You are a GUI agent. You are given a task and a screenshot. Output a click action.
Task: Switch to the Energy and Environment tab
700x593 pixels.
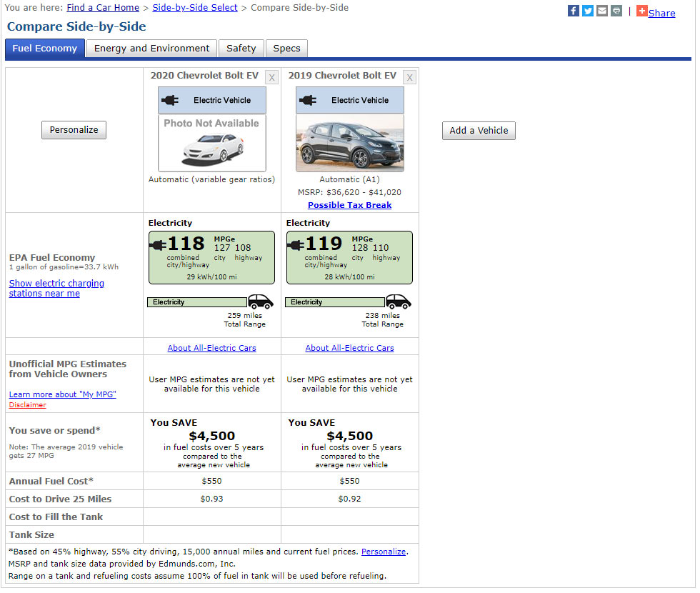coord(151,49)
